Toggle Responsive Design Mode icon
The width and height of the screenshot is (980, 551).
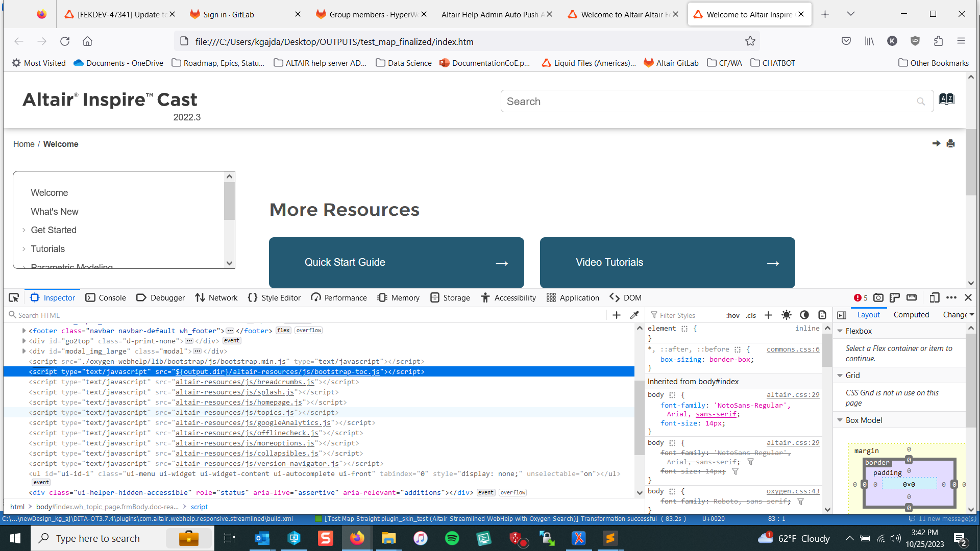point(935,297)
